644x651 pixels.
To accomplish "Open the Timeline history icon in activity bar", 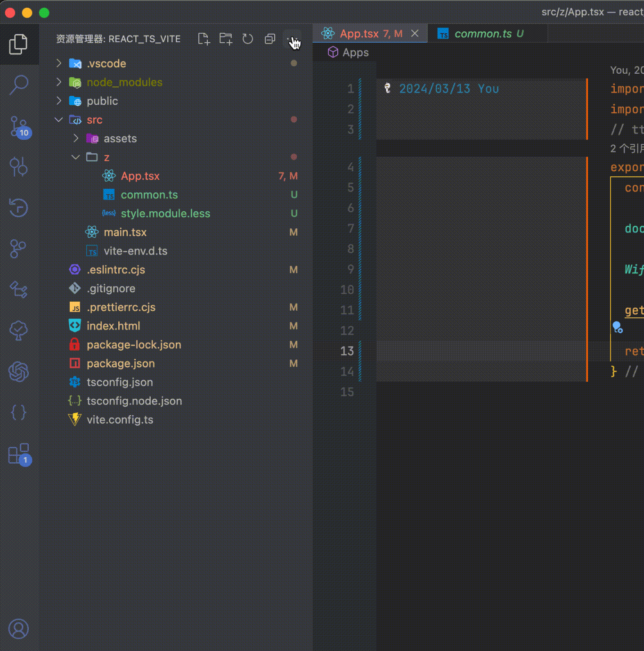I will tap(18, 207).
